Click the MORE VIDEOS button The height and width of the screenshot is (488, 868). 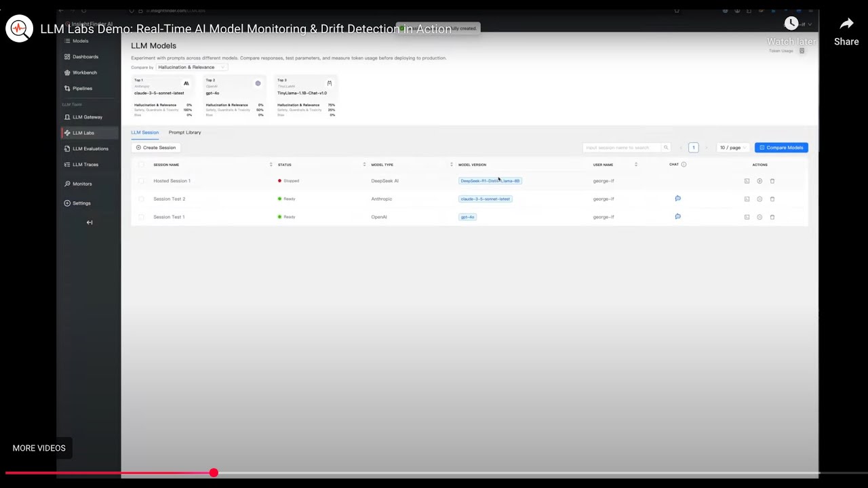coord(39,448)
